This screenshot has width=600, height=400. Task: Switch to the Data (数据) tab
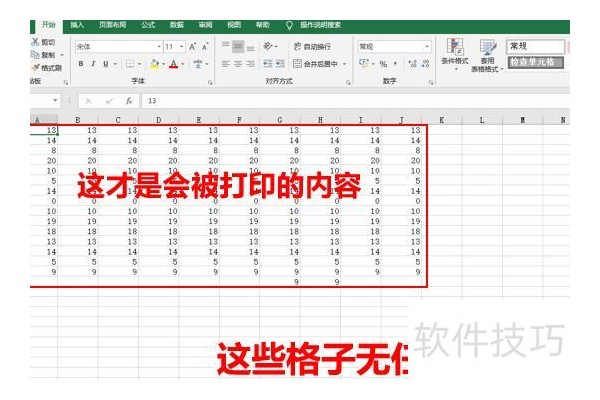(177, 25)
